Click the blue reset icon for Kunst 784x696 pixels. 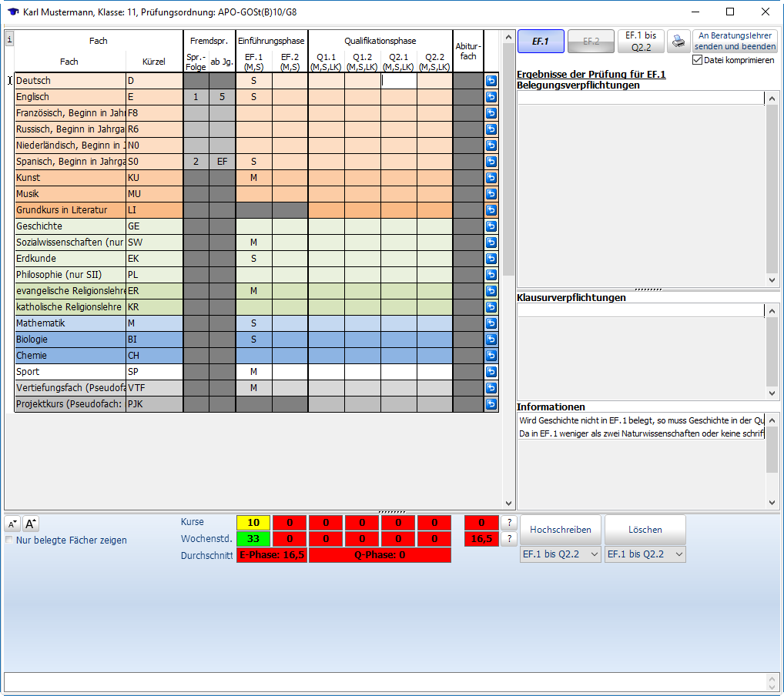click(x=491, y=178)
